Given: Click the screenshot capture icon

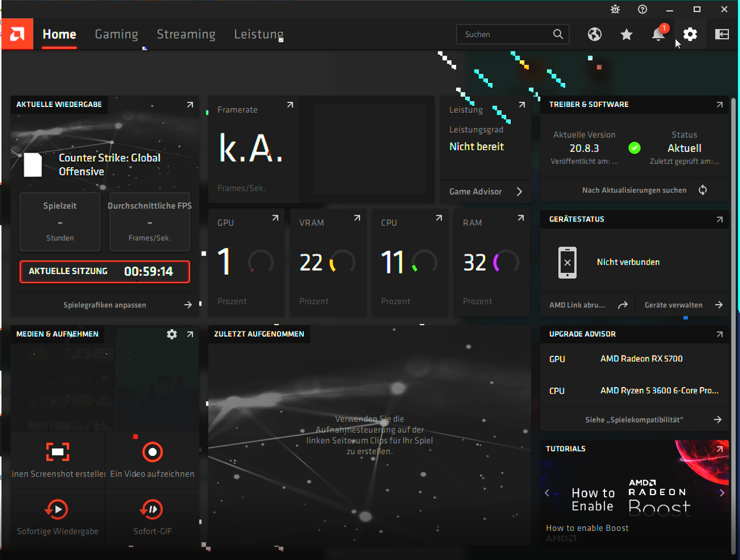Looking at the screenshot, I should (58, 452).
